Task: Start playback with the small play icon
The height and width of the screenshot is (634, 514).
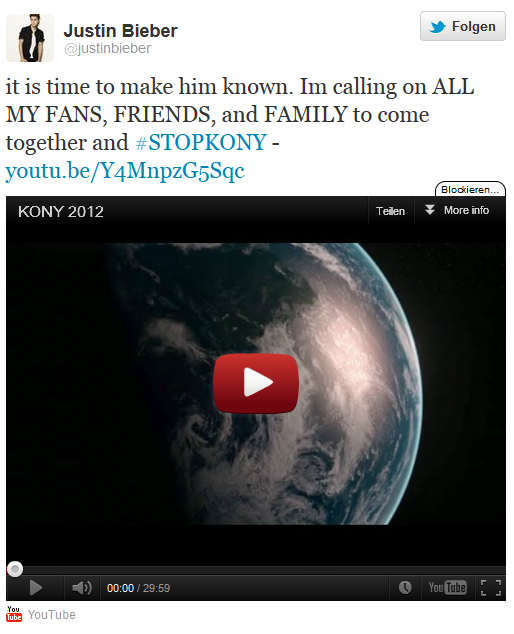Action: coord(36,588)
